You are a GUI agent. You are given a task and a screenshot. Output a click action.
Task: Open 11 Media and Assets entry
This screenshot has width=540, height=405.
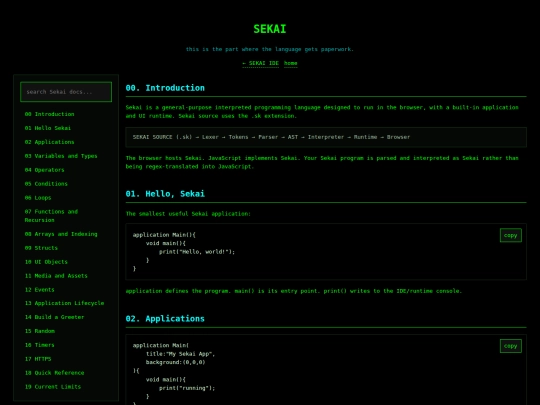pos(56,276)
